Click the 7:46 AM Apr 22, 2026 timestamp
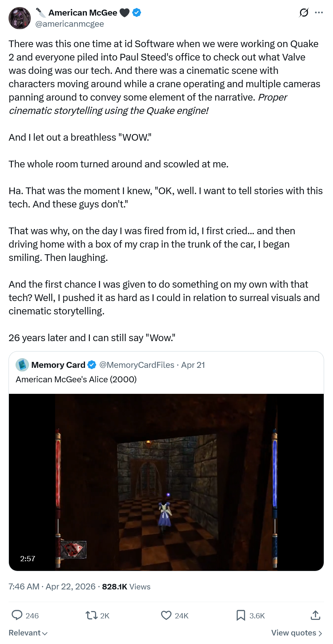The width and height of the screenshot is (333, 644). (x=52, y=586)
